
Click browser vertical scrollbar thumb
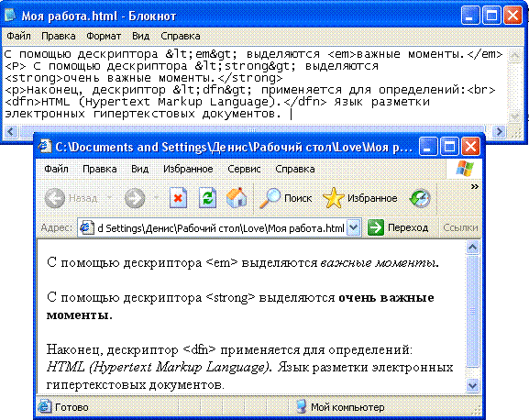[472, 311]
